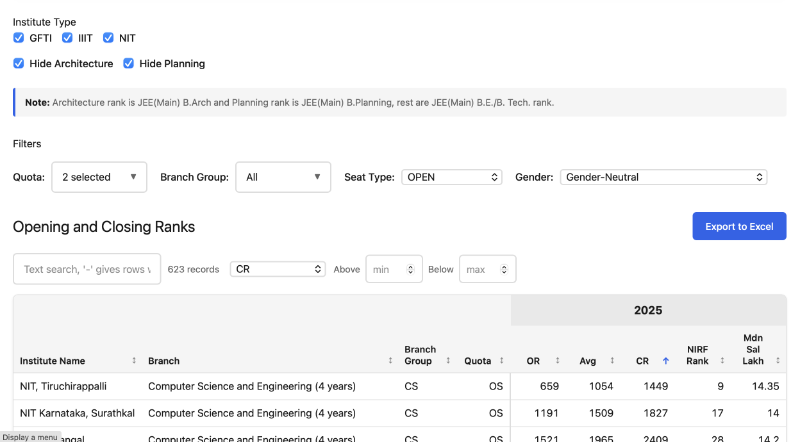The height and width of the screenshot is (442, 800).
Task: Uncheck the NIT checkbox
Action: pyautogui.click(x=109, y=38)
